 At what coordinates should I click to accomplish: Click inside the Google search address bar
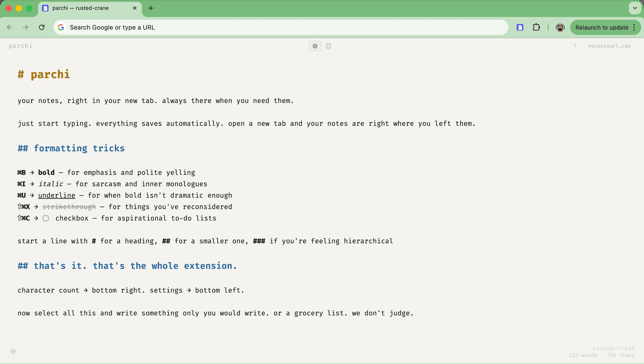pyautogui.click(x=236, y=27)
